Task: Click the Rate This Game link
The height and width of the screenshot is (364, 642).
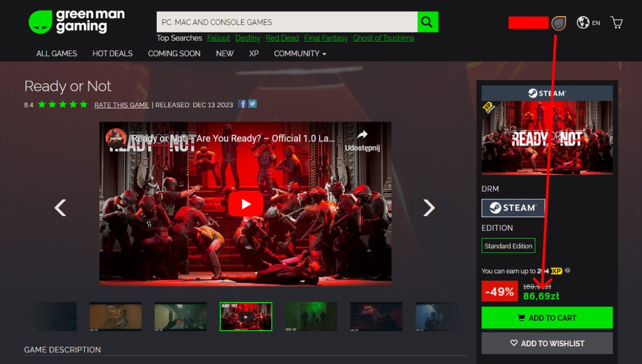Action: (122, 105)
